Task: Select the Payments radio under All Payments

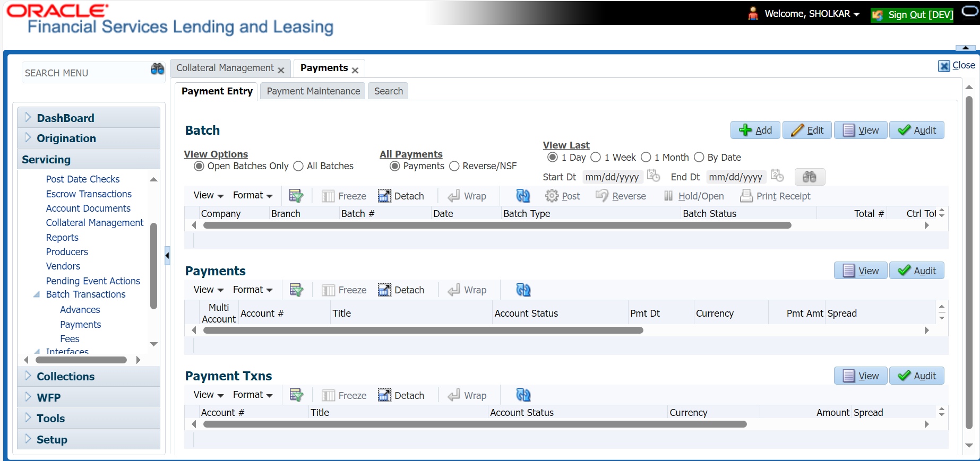Action: (x=395, y=166)
